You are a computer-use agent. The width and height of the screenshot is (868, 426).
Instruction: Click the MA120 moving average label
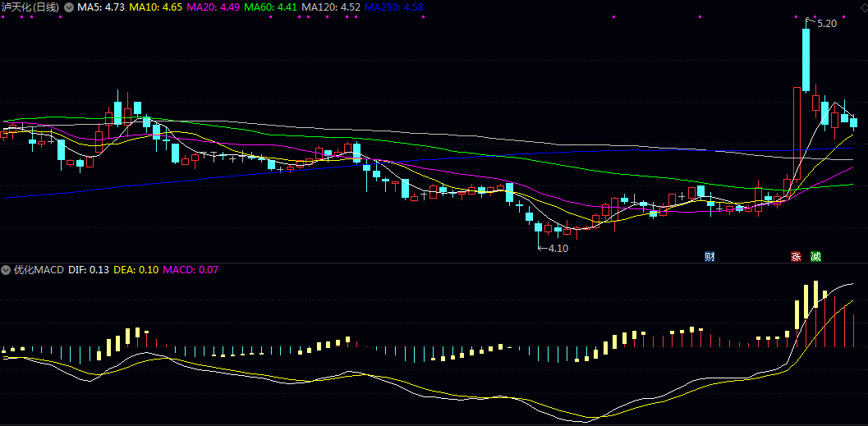click(331, 7)
